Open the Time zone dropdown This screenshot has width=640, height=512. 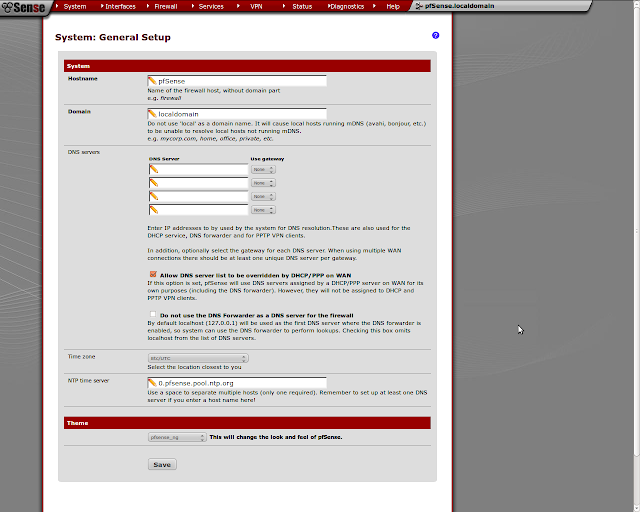point(198,358)
